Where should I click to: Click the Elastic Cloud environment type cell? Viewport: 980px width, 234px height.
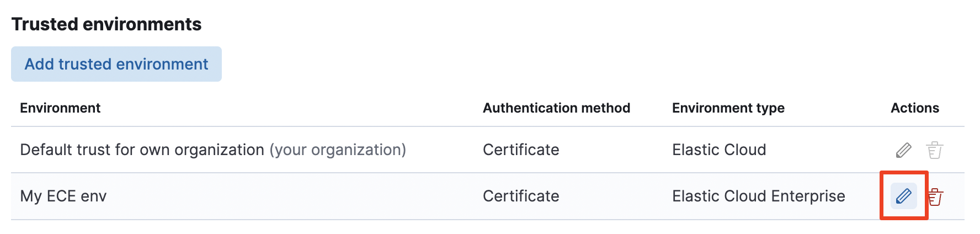coord(719,150)
